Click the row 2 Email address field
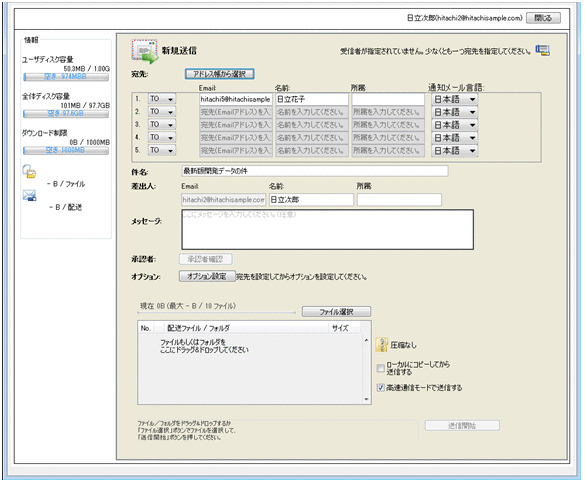 pos(236,112)
